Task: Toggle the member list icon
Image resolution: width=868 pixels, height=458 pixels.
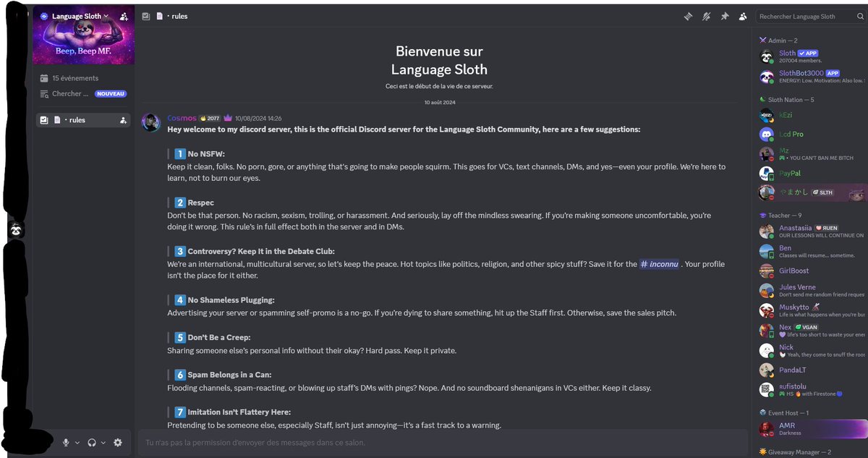Action: [x=742, y=17]
